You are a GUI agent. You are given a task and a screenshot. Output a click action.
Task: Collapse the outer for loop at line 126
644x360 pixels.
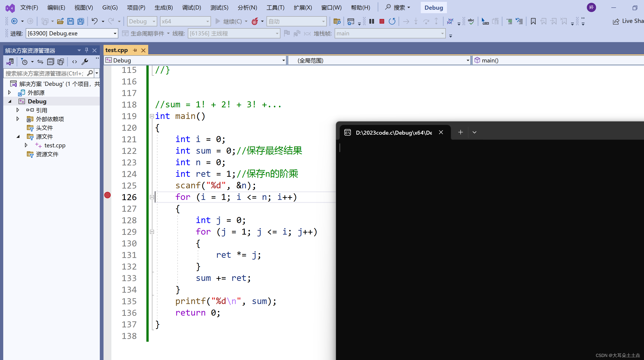(x=152, y=197)
